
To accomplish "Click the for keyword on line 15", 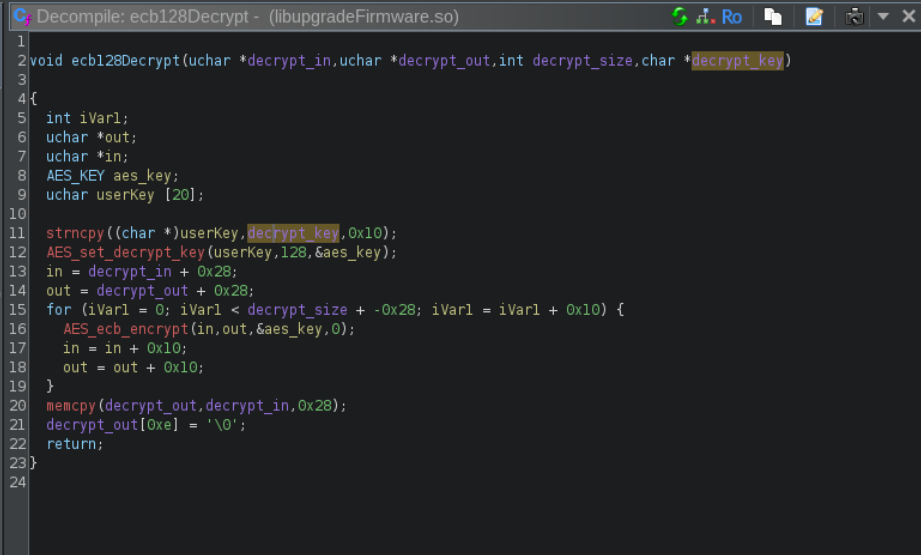I will [x=59, y=310].
